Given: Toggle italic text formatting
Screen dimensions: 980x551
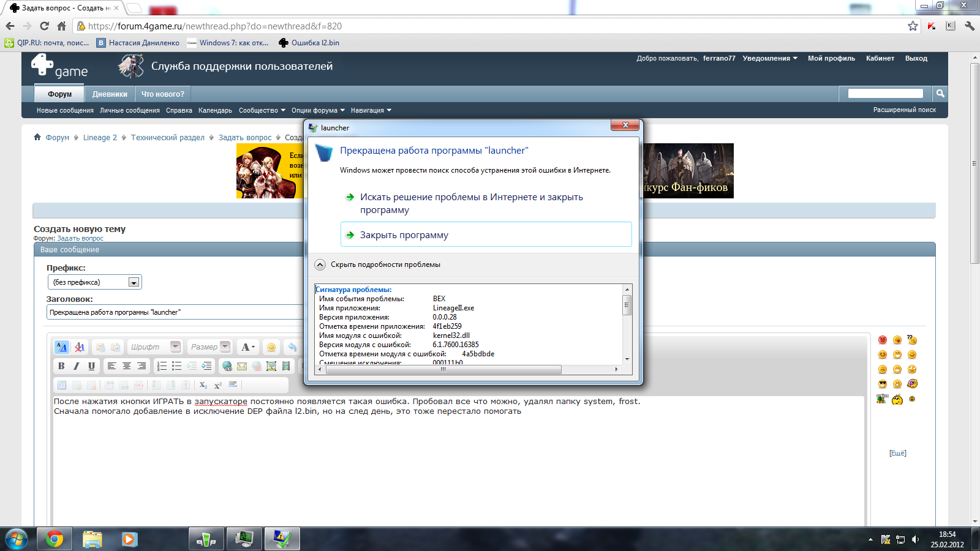Looking at the screenshot, I should coord(76,366).
